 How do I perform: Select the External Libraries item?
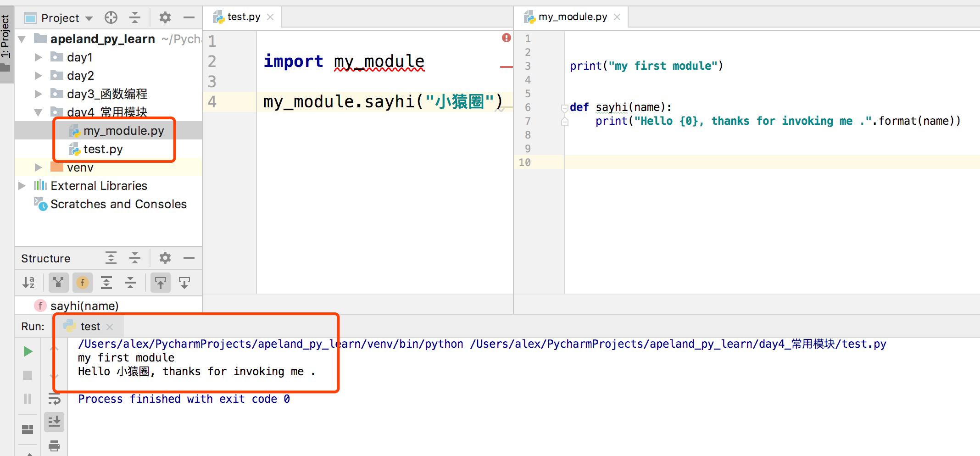tap(90, 186)
